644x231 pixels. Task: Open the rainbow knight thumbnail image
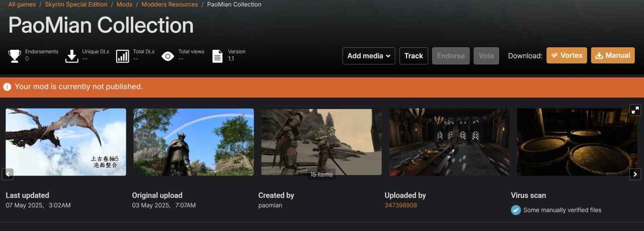194,142
